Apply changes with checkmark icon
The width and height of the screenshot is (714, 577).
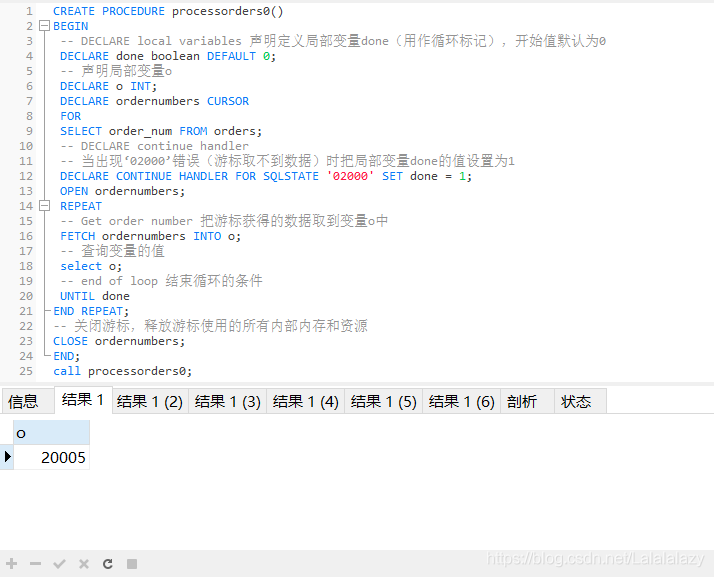point(59,564)
